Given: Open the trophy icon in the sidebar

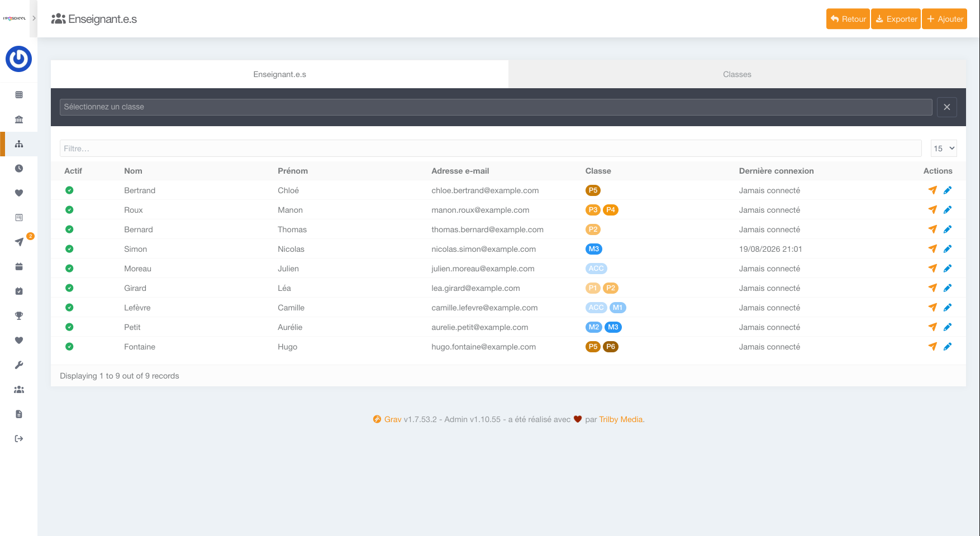Looking at the screenshot, I should coord(19,316).
